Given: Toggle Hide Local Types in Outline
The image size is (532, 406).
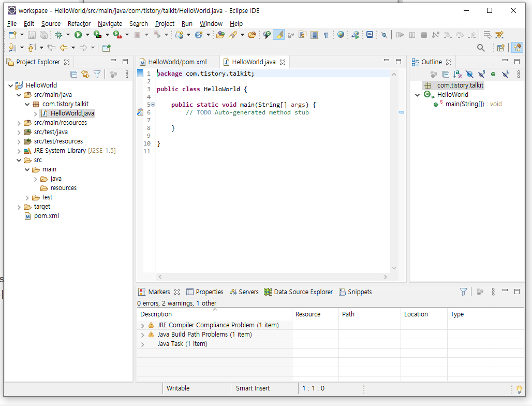Looking at the screenshot, I should point(506,74).
